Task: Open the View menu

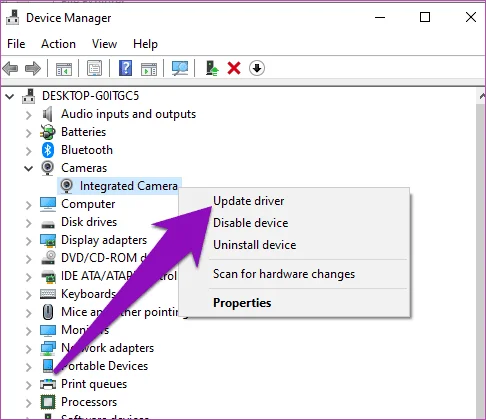Action: tap(104, 44)
